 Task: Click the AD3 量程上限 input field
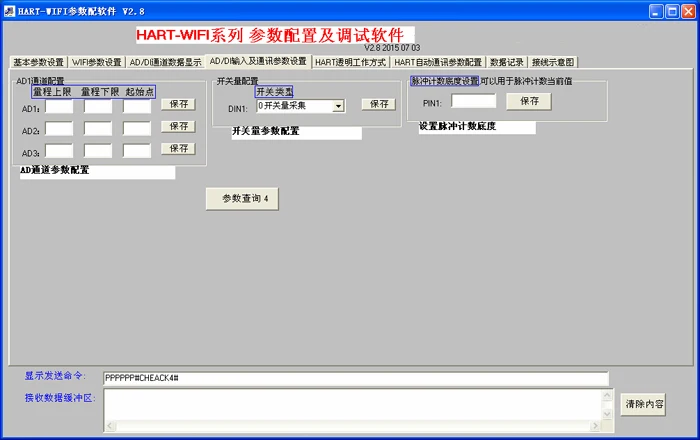59,151
